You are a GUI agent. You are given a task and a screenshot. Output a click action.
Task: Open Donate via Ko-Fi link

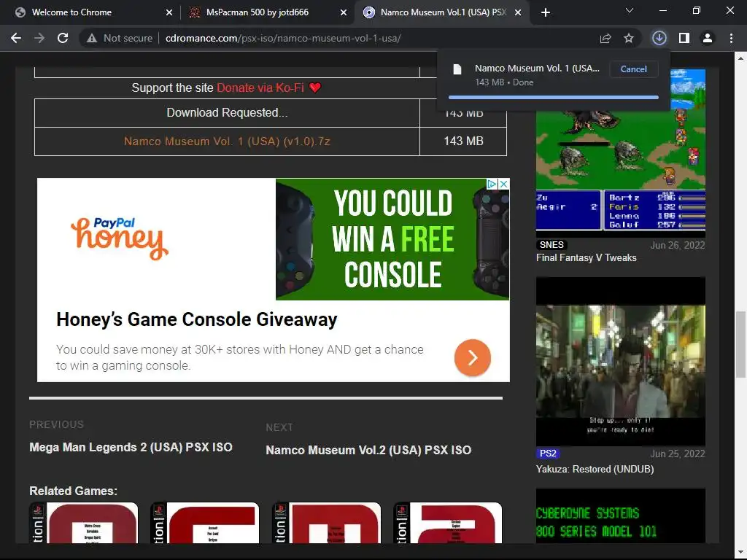click(x=260, y=87)
